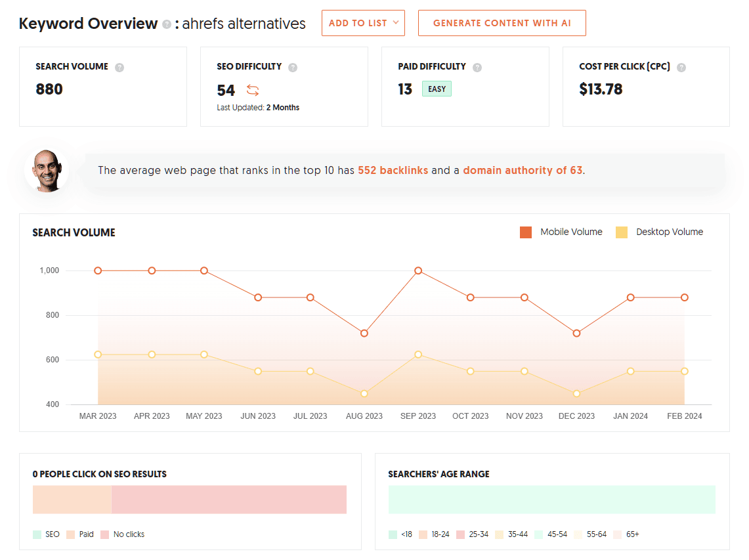Select desktop data point for DEC 2023
Screen dimensions: 749x560
(x=576, y=394)
